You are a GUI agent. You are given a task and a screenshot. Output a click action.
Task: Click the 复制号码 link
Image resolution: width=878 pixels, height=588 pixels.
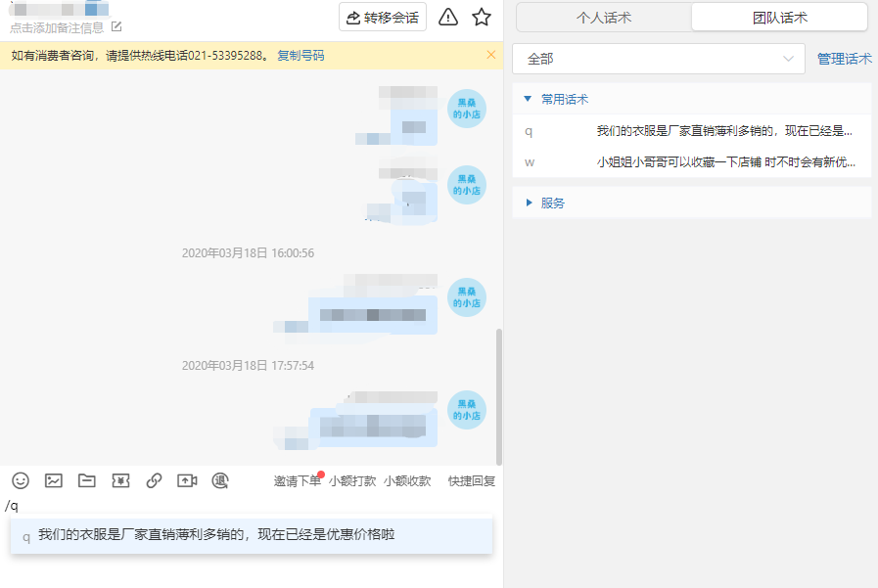tap(300, 56)
